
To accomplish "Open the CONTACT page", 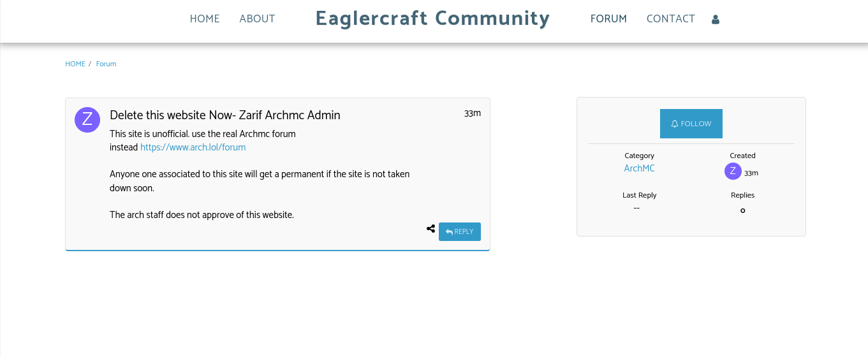I will click(670, 19).
